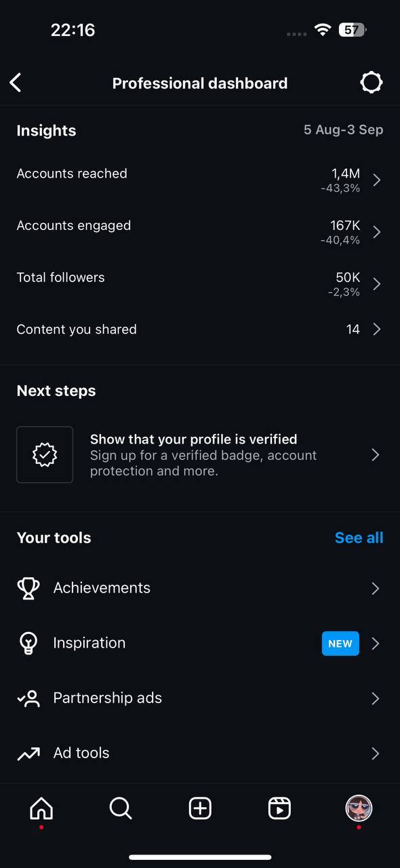Open the Search tab

(121, 808)
